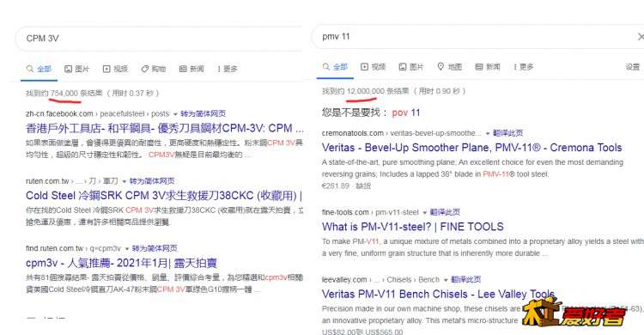Click the CPM 3V search input field
This screenshot has width=644, height=335.
161,39
